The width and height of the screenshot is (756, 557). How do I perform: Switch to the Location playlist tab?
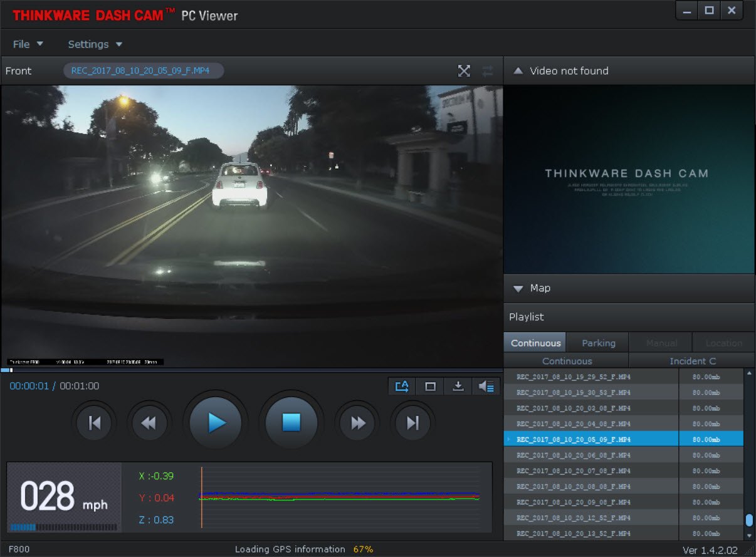click(723, 343)
